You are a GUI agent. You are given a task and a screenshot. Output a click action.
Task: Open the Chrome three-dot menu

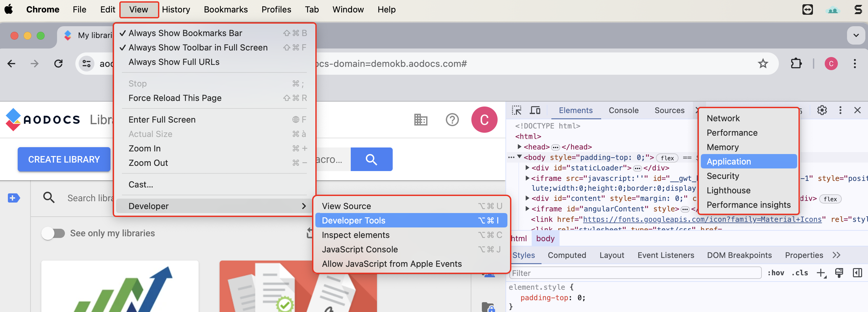[x=855, y=64]
